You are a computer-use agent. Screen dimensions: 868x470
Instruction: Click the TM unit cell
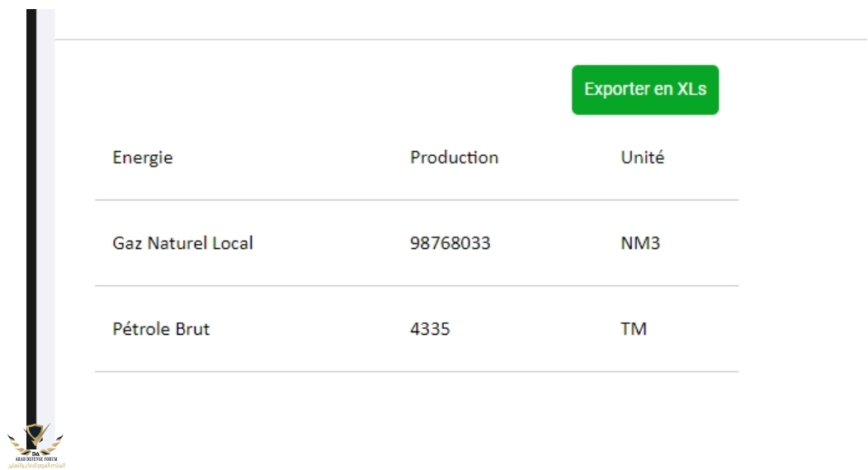[x=634, y=328]
